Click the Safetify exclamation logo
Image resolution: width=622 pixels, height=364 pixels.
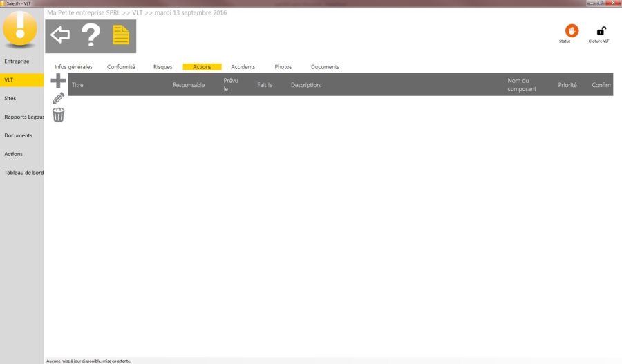(20, 28)
